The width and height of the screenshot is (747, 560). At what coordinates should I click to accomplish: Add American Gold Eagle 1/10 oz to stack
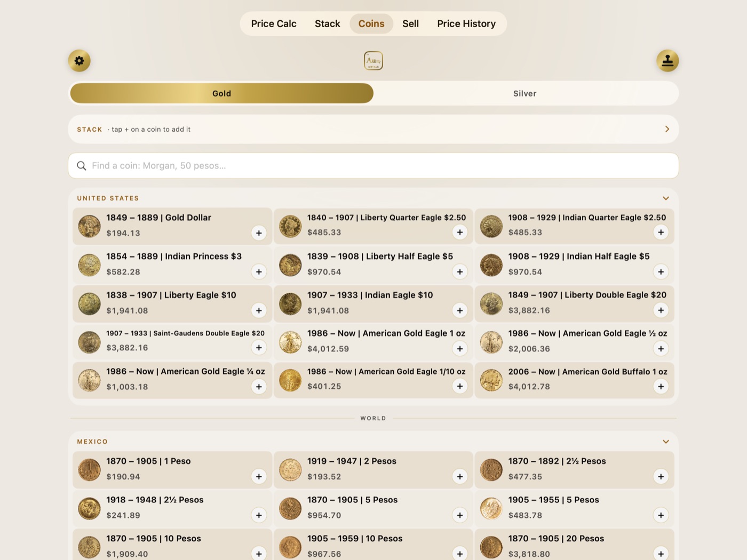pos(460,387)
